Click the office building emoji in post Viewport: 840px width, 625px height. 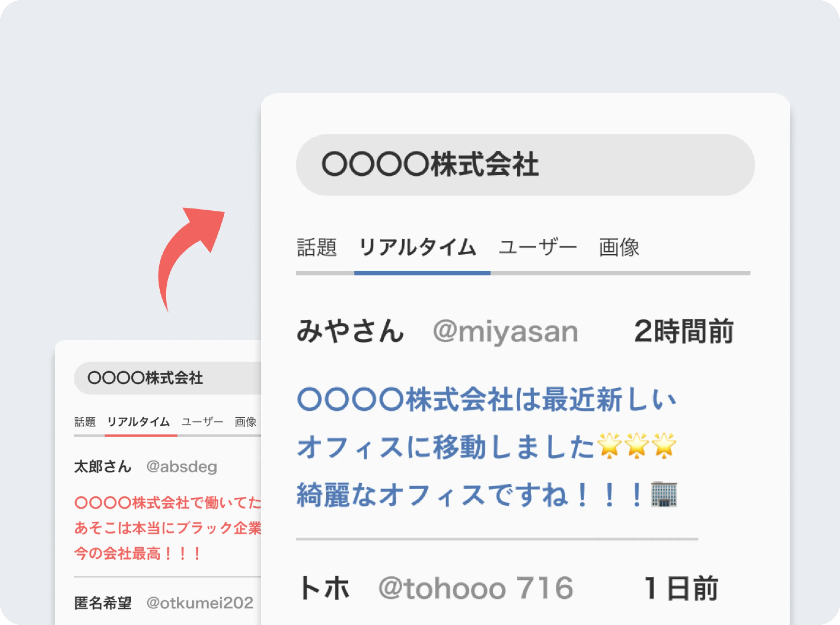[664, 494]
